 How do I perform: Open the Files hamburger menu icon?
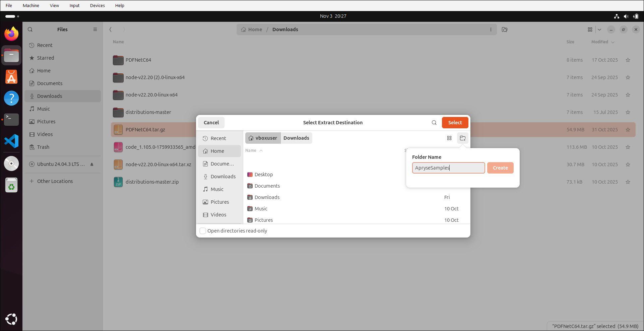pos(95,29)
